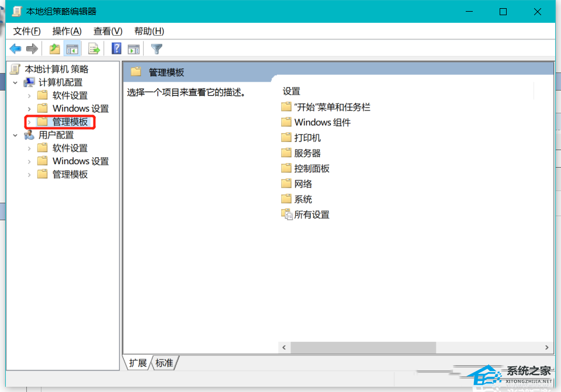Click the filter options toolbar icon
The width and height of the screenshot is (561, 392).
coord(156,48)
